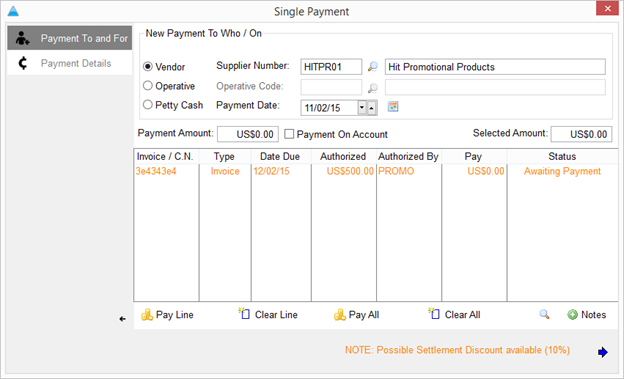Sort by the Date Due column header
The width and height of the screenshot is (624, 379).
tap(281, 156)
